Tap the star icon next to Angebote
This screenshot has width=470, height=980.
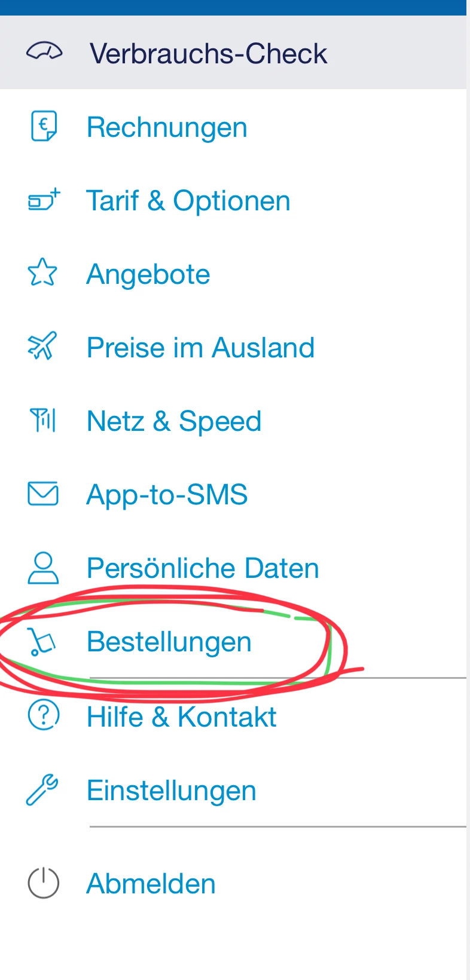[x=43, y=274]
